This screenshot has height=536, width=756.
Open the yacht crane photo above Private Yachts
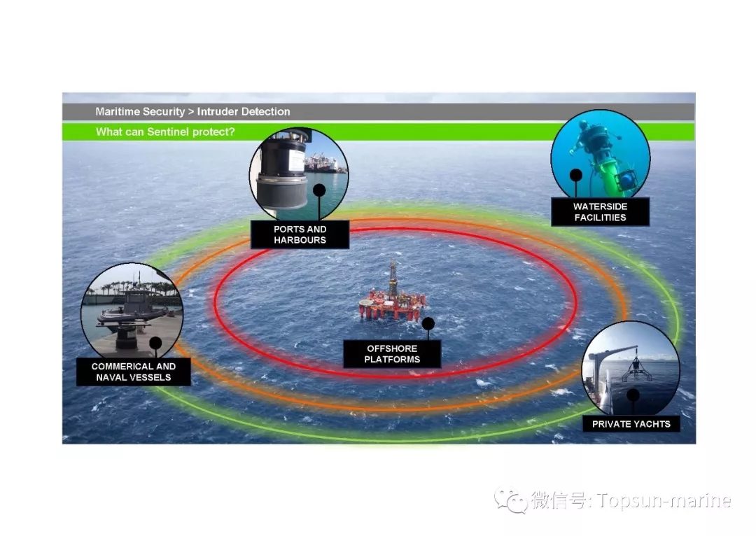[631, 369]
